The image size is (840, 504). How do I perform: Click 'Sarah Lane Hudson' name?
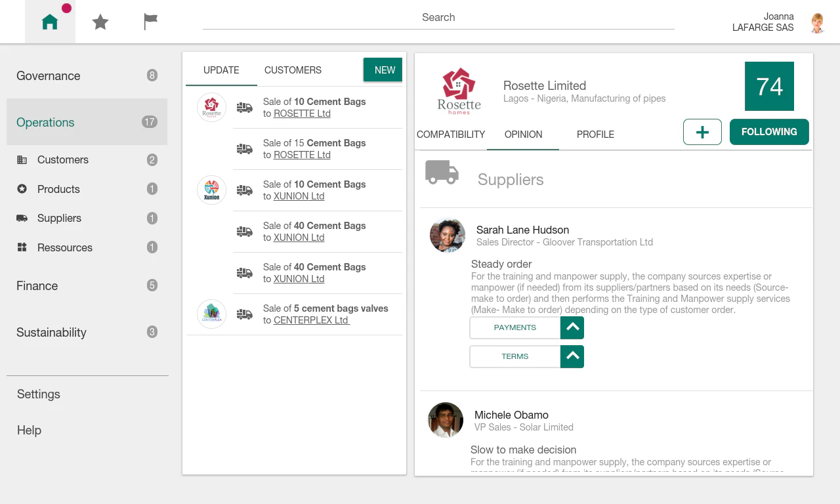(522, 230)
